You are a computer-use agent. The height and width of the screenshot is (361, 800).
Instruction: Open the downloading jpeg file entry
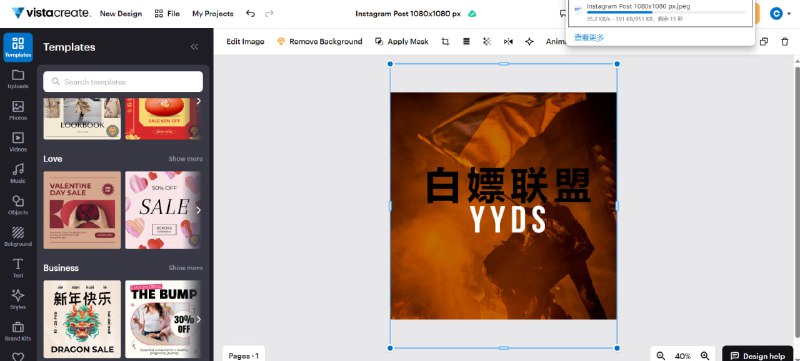pyautogui.click(x=661, y=13)
